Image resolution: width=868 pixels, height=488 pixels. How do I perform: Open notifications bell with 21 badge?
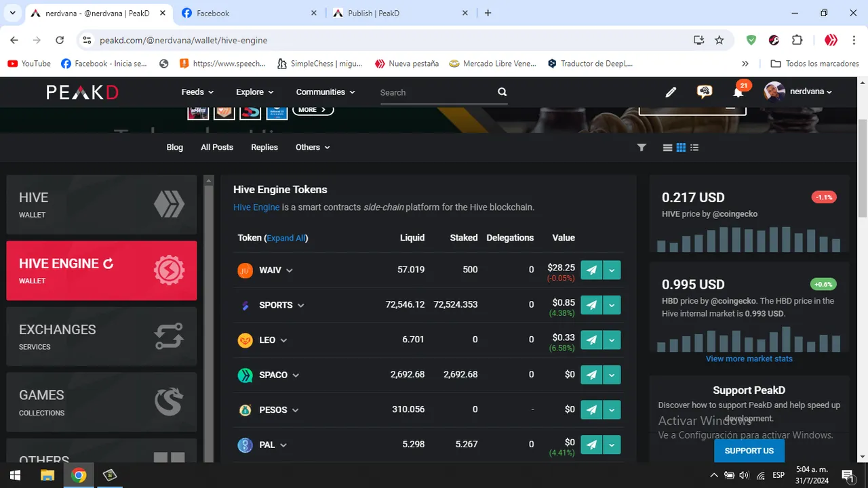click(x=738, y=91)
